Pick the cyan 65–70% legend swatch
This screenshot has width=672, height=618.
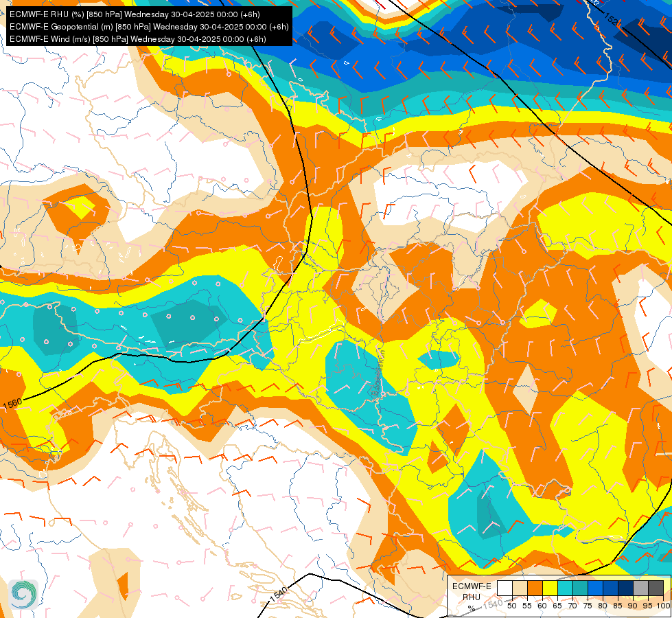coord(566,588)
